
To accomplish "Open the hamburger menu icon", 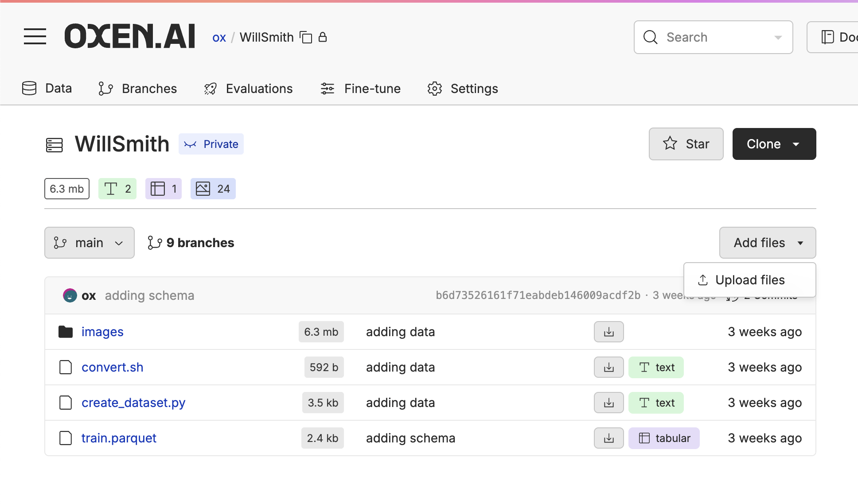I will pos(35,37).
